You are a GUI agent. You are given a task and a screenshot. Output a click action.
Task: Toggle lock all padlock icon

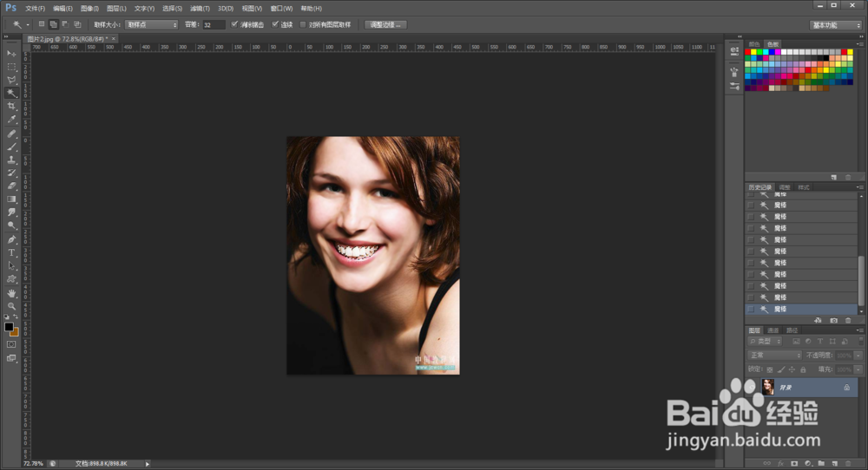(x=803, y=369)
